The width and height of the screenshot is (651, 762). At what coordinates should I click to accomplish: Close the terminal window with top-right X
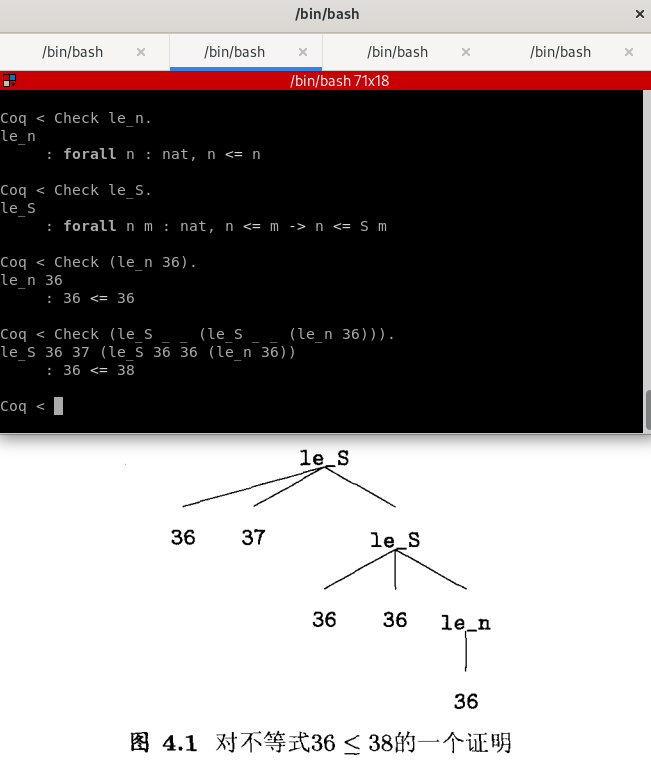tap(640, 14)
